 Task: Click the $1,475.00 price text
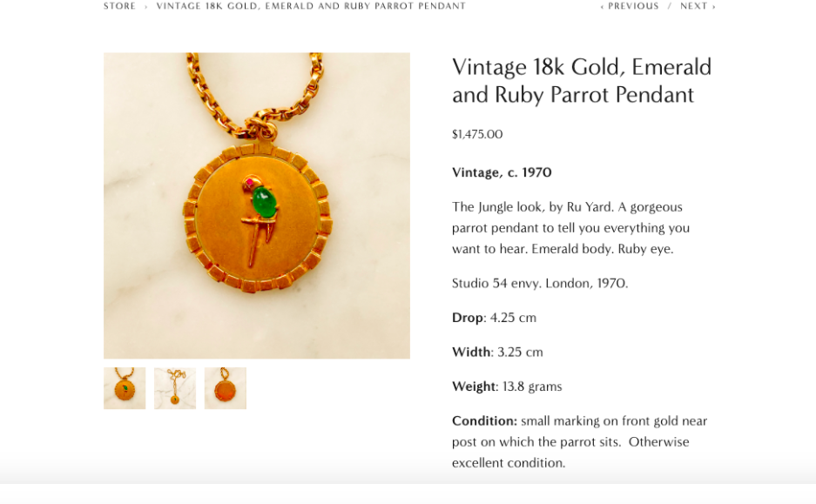coord(477,134)
